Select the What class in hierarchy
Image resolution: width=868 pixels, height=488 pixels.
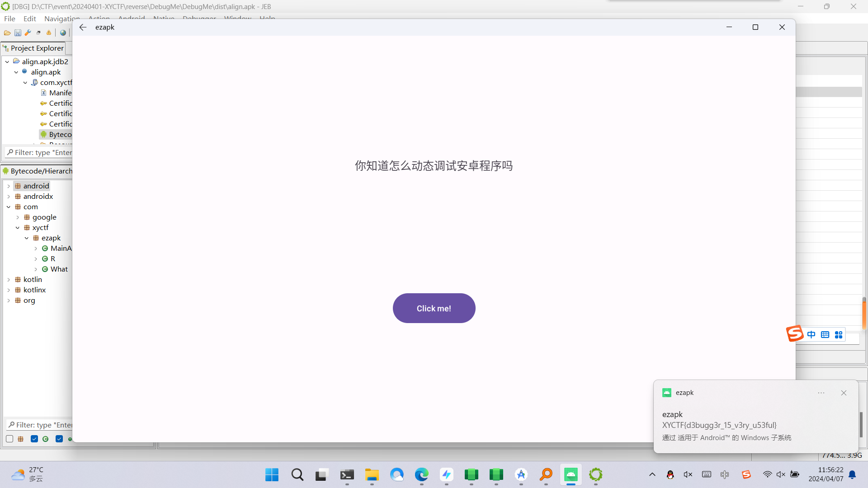[x=59, y=269]
